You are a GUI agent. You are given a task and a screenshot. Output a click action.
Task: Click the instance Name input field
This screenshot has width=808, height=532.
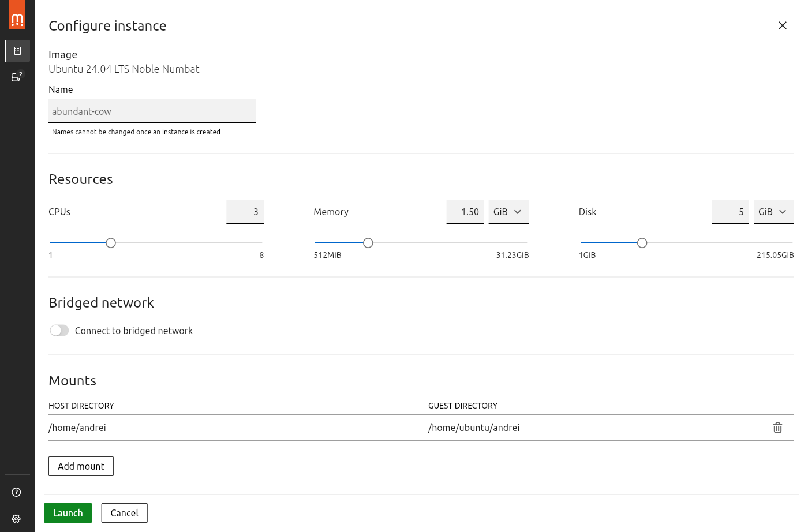tap(152, 111)
